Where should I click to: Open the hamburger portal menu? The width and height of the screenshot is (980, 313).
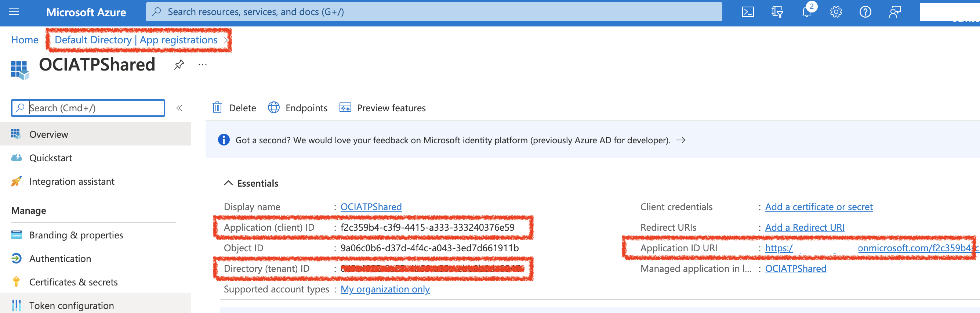click(14, 12)
